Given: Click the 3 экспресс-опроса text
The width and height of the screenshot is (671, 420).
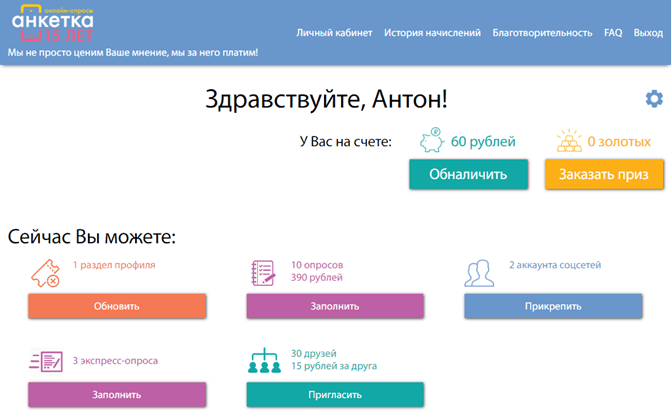Looking at the screenshot, I should (115, 360).
